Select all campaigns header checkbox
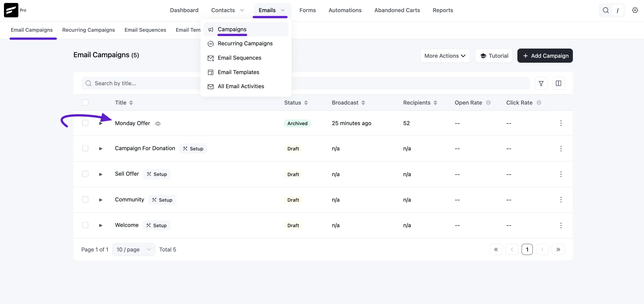 coord(85,102)
